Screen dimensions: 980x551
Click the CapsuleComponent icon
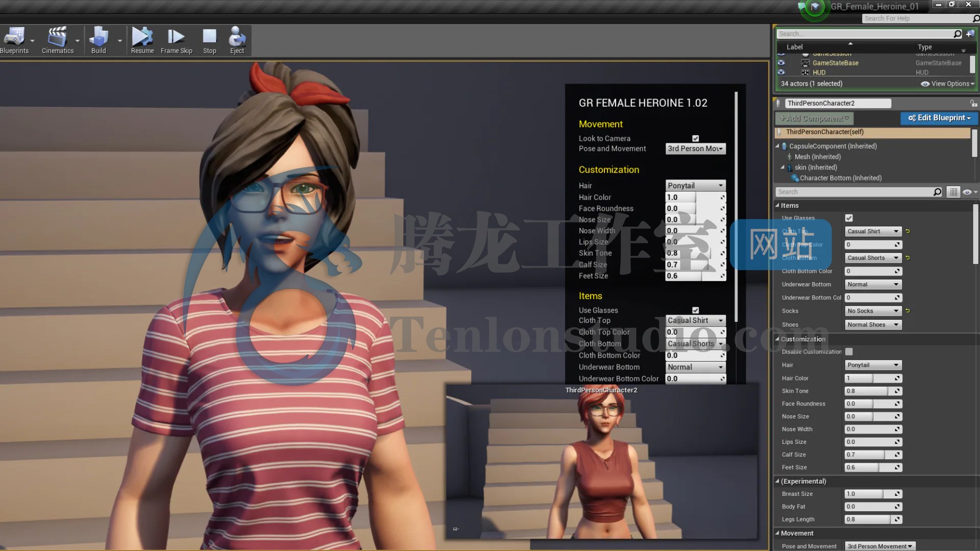[785, 146]
